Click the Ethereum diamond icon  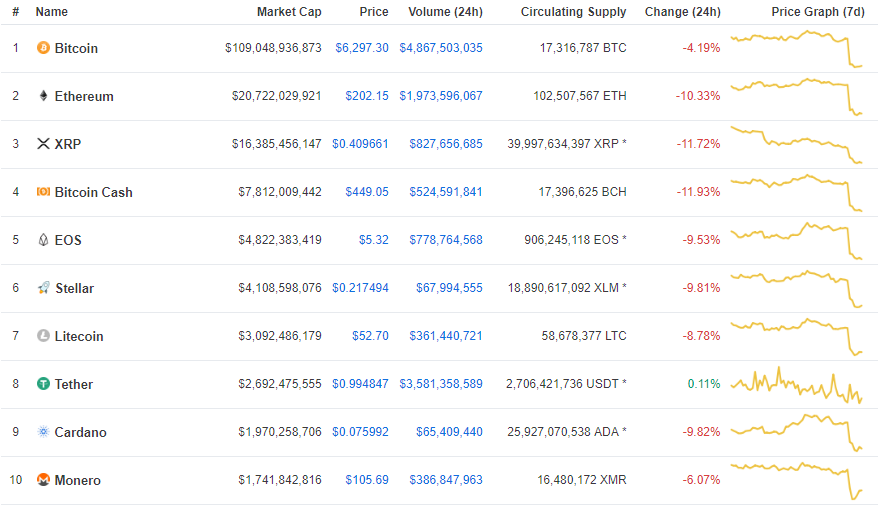(x=43, y=96)
